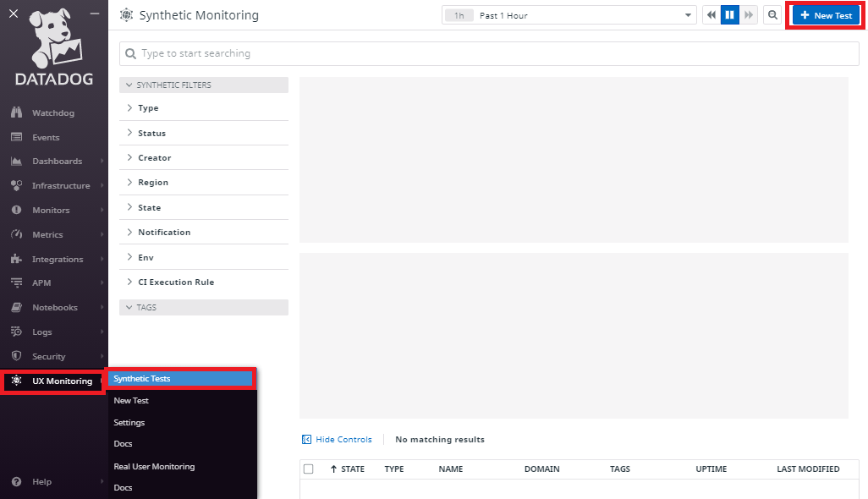The image size is (868, 499).
Task: Open UX Monitoring menu label
Action: (x=63, y=381)
